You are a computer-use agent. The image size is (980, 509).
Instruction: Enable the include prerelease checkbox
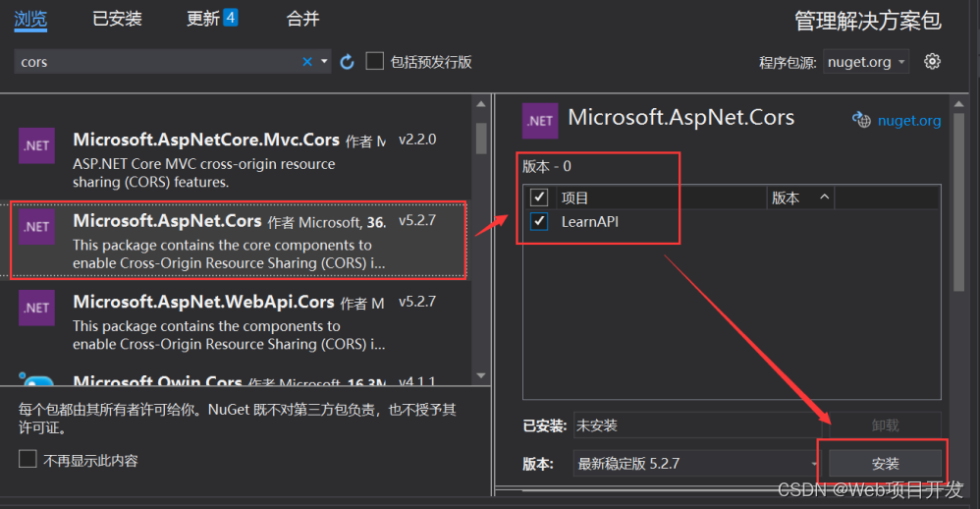click(x=374, y=61)
